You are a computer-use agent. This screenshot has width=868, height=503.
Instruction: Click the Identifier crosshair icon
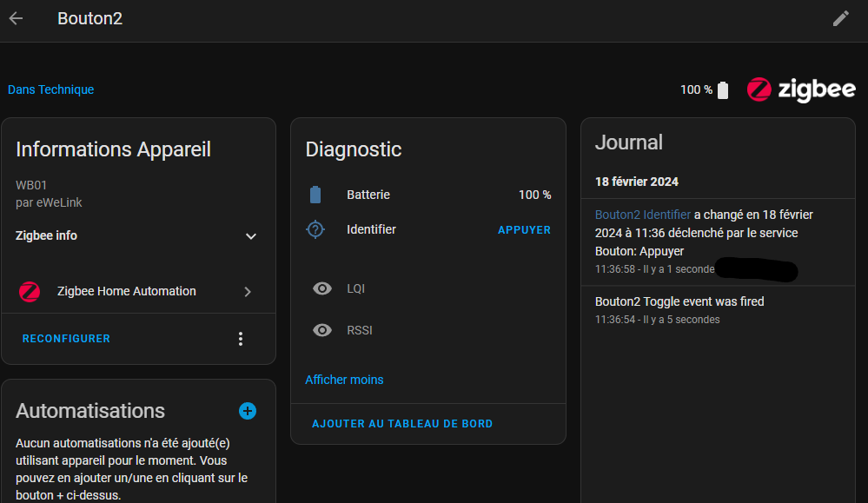tap(315, 229)
